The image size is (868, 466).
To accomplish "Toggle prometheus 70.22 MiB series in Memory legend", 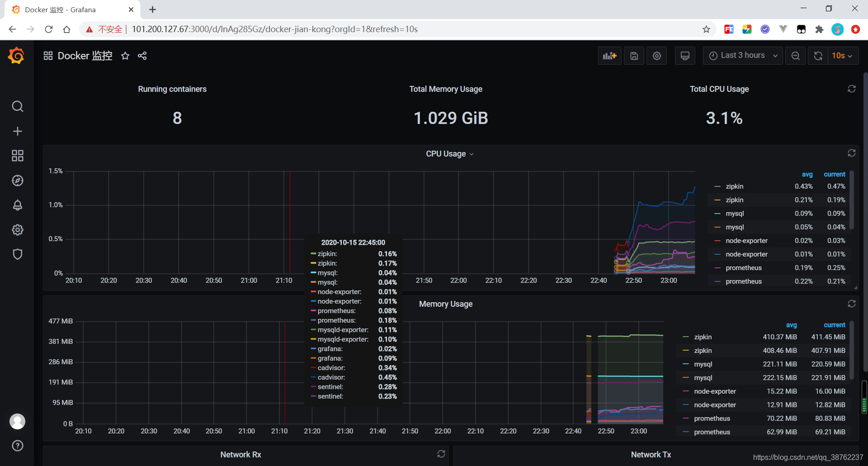I will pos(712,418).
